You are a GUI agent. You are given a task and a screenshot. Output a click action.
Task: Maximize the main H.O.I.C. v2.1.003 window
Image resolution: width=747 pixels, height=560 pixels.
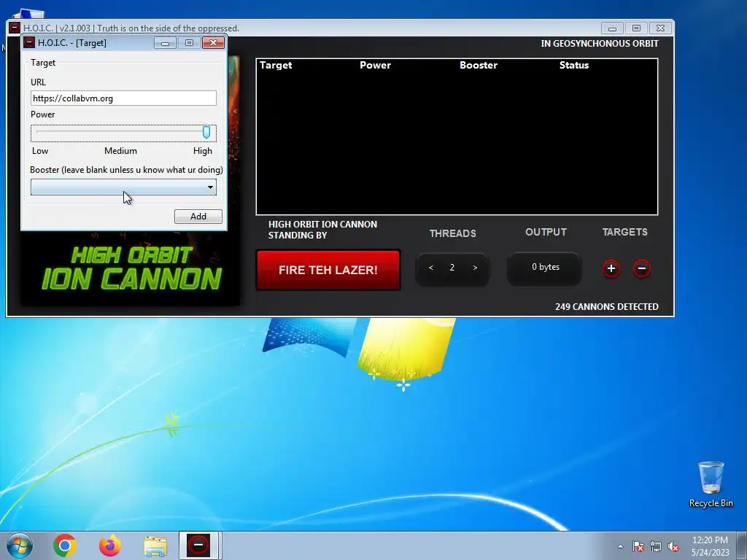coord(636,28)
